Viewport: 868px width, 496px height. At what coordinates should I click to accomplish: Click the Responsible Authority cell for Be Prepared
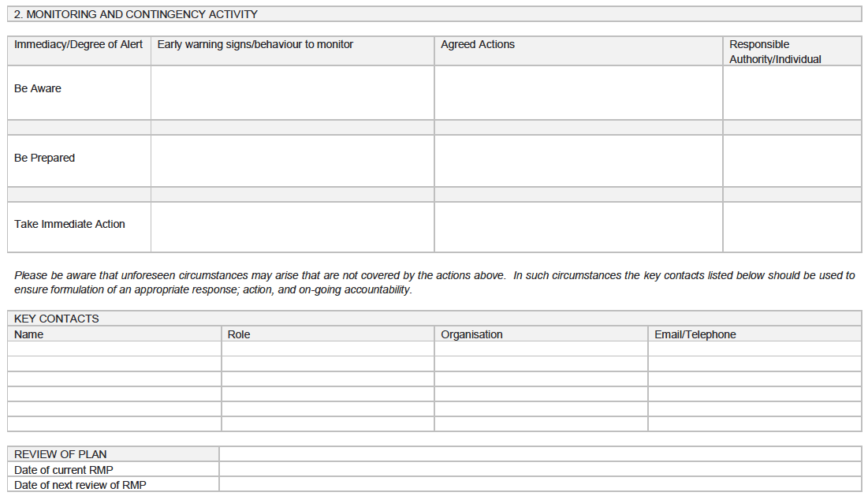[792, 161]
